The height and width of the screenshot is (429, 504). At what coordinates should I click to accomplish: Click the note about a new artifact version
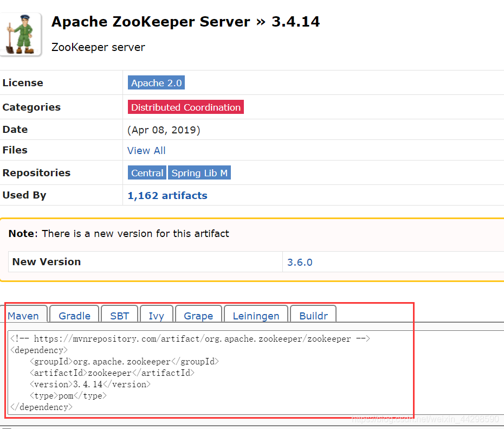[119, 233]
